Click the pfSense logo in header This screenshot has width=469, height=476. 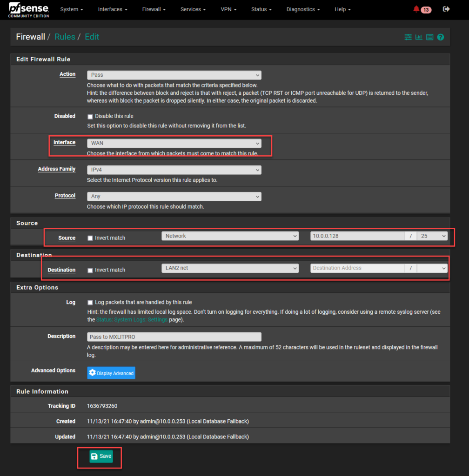tap(29, 9)
